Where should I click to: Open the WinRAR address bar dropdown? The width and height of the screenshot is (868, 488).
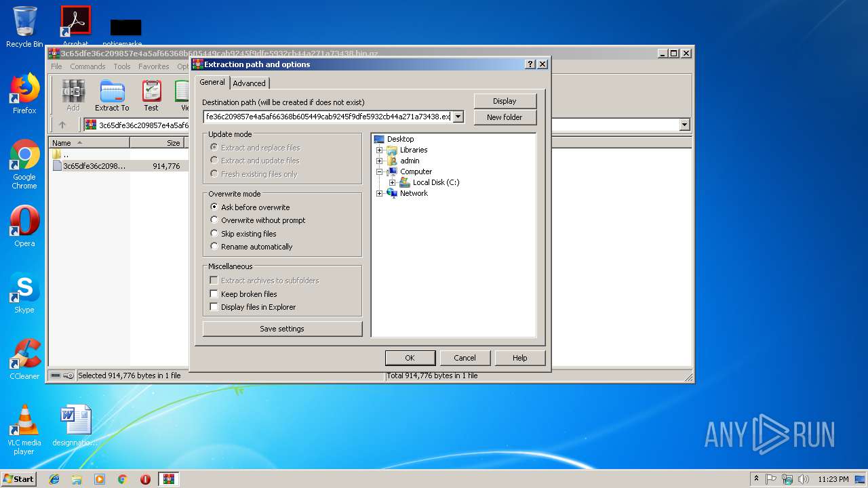pos(684,125)
